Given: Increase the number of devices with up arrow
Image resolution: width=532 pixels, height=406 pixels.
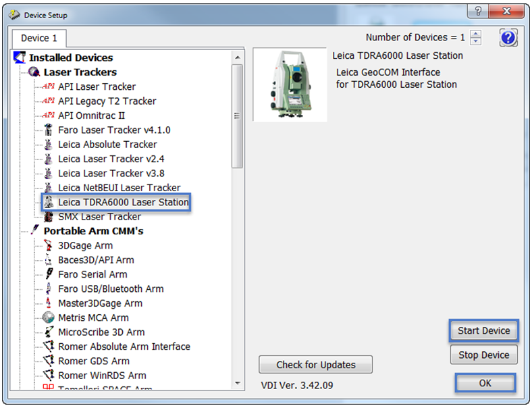Looking at the screenshot, I should [476, 34].
